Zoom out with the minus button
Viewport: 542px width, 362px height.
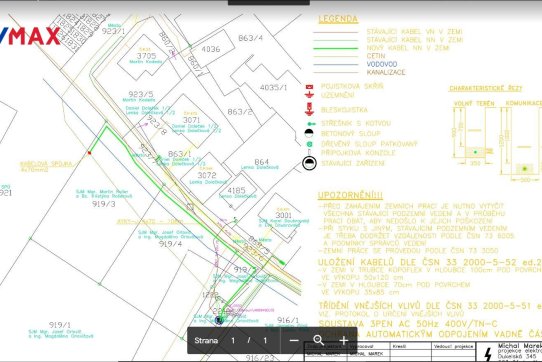coord(294,341)
